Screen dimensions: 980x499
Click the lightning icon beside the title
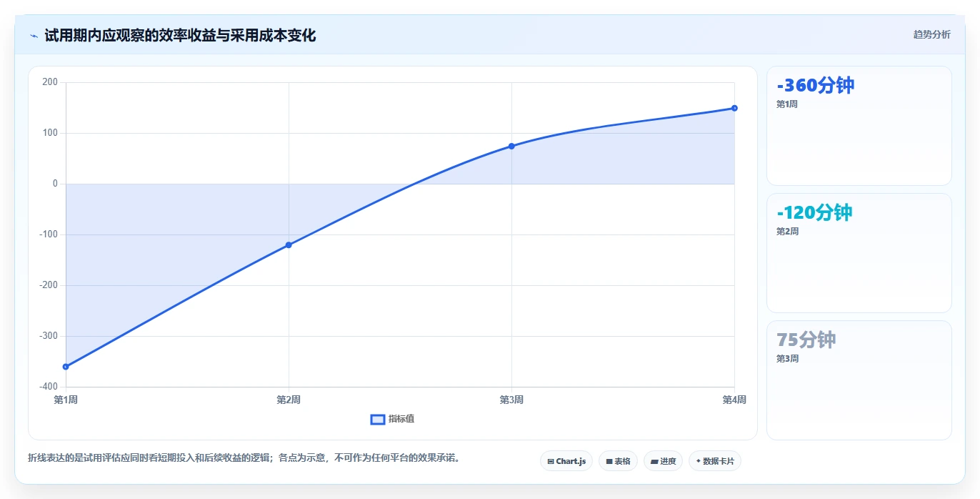[x=34, y=35]
